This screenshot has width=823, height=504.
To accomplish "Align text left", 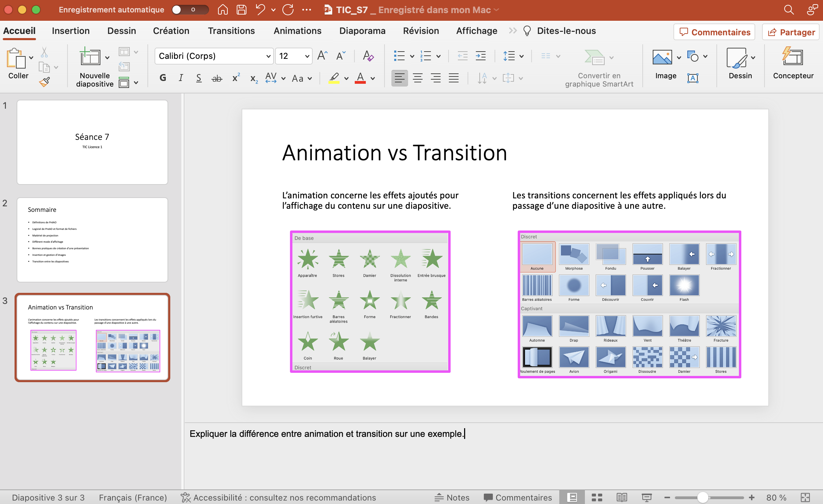I will (x=399, y=78).
